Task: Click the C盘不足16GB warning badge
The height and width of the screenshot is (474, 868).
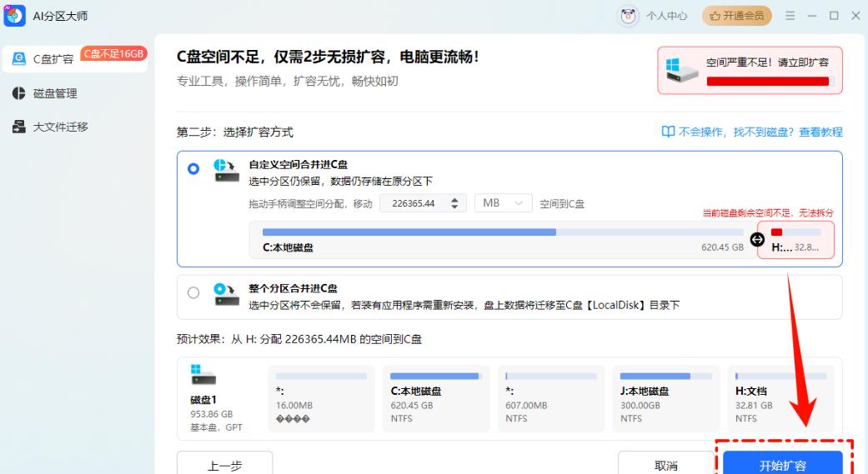Action: pos(113,53)
